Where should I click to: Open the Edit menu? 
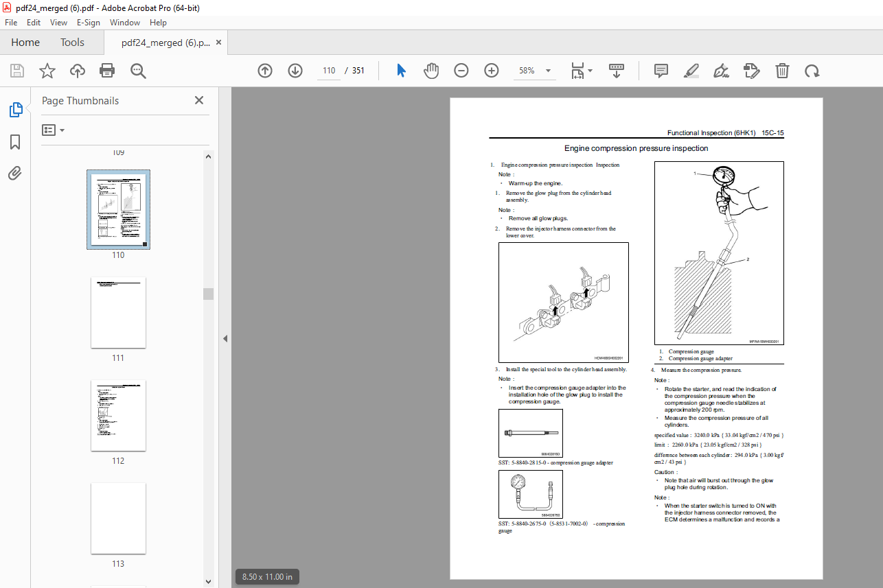[34, 22]
